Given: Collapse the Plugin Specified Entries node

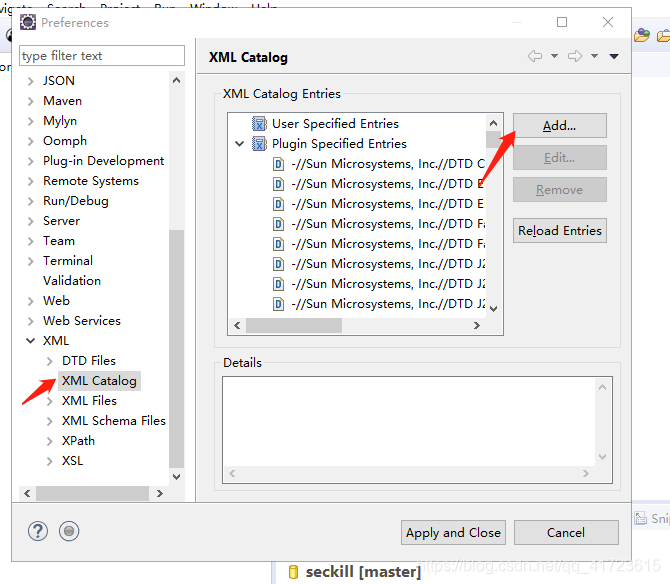Looking at the screenshot, I should [x=240, y=144].
